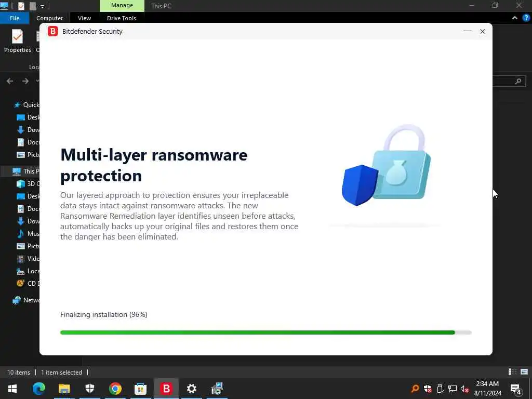
Task: Minimize the Bitdefender Security installer window
Action: pyautogui.click(x=467, y=31)
